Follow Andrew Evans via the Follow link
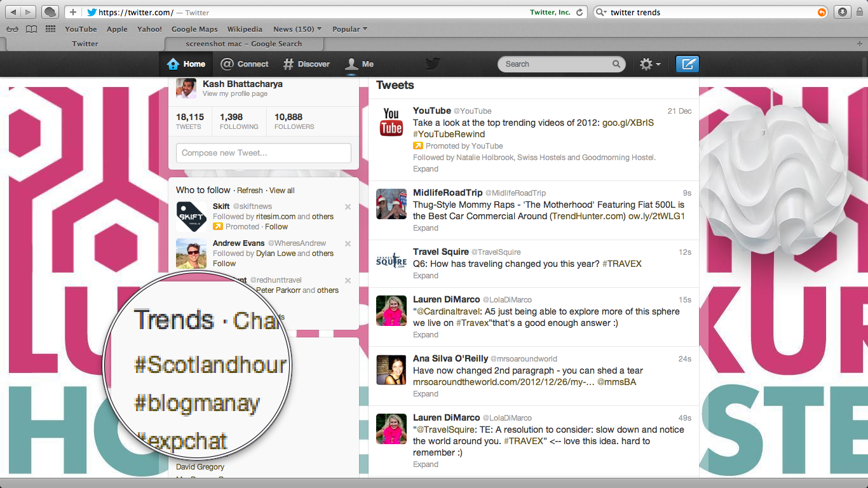Screen dimensions: 868x488 [x=224, y=264]
